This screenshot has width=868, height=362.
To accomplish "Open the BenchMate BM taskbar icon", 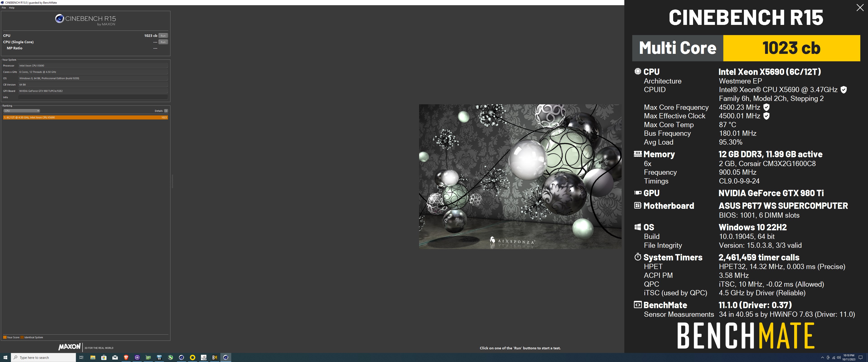I will (215, 358).
